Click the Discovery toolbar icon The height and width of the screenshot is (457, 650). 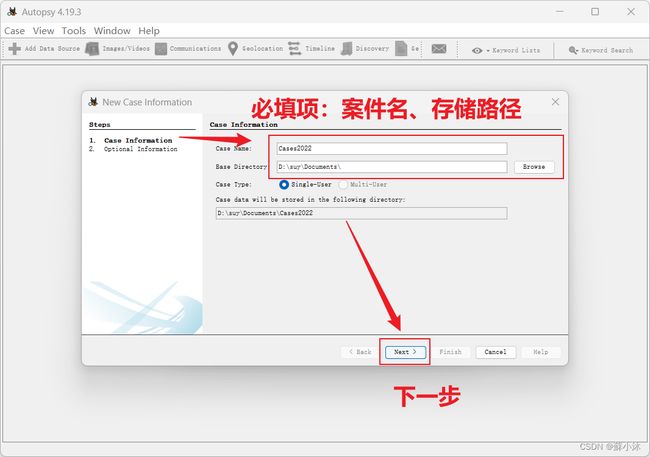pyautogui.click(x=347, y=49)
